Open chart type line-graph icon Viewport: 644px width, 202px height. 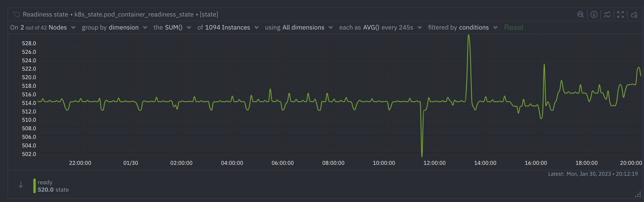click(607, 14)
